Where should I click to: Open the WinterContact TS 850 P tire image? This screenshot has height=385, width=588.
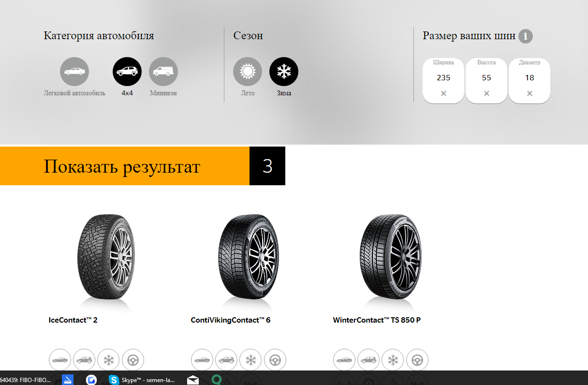click(x=390, y=257)
